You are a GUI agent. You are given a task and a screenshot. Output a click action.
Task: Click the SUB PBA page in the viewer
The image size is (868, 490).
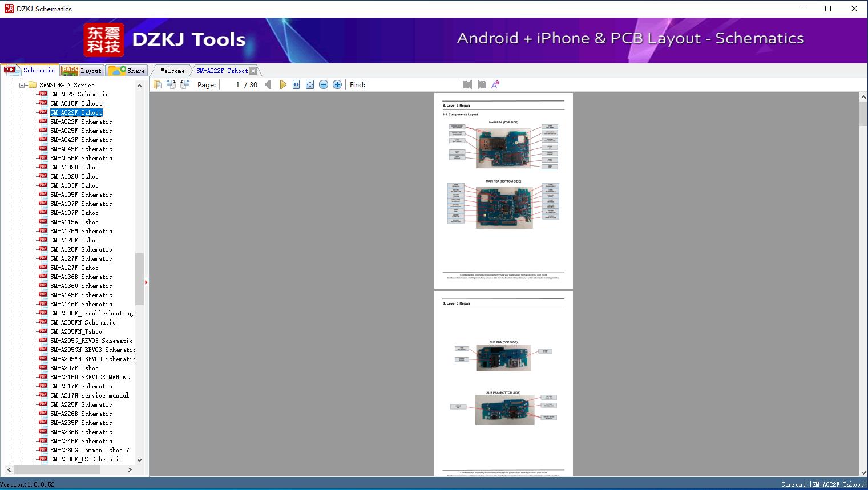tap(503, 383)
